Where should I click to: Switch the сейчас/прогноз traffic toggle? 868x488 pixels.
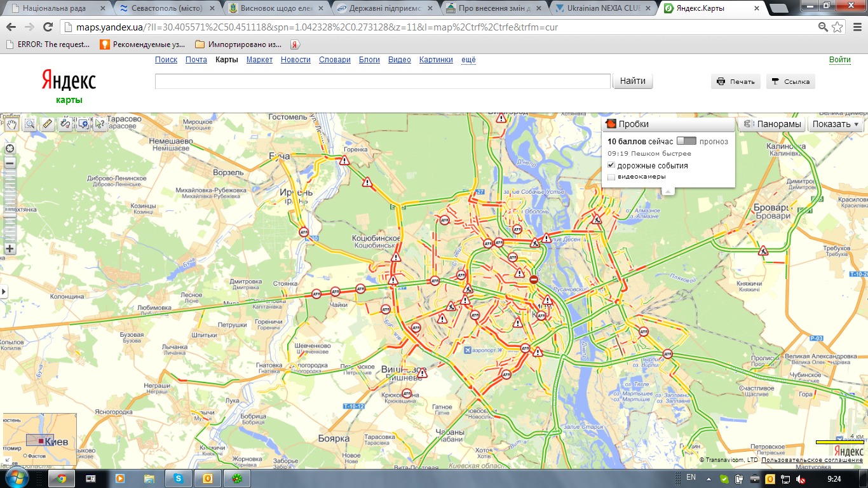click(x=686, y=141)
